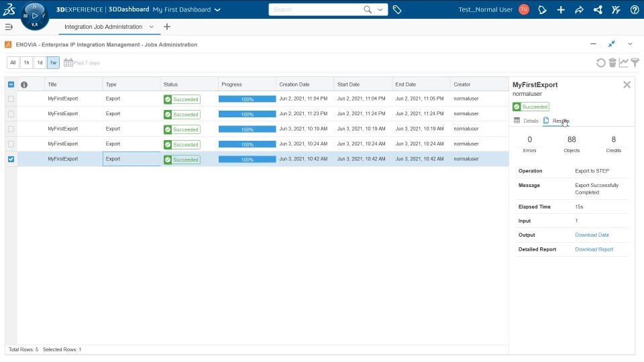Uncheck the selected row created 10:42 AM
Viewport: 644px width, 362px height.
click(11, 159)
